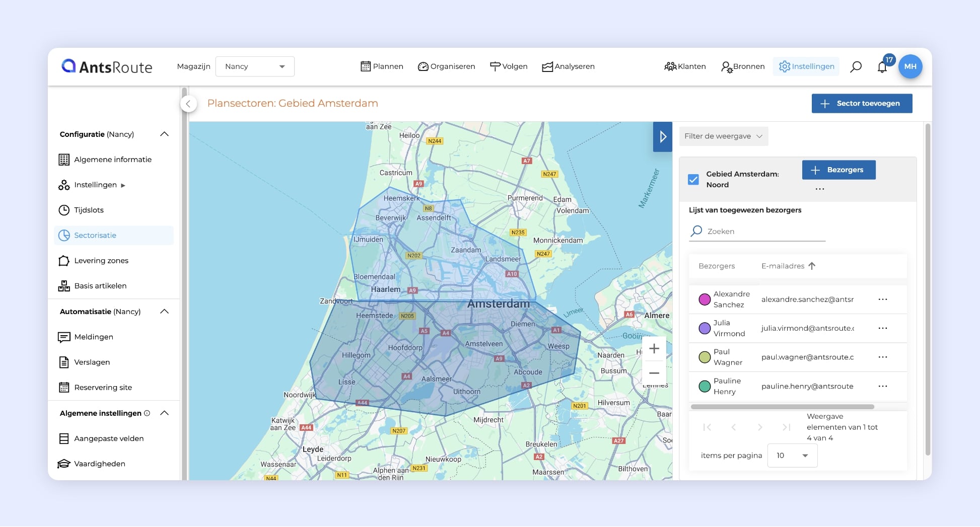Screen dimensions: 980x527
Task: Open the Sectorisatie panel in the sidebar
Action: click(x=96, y=235)
